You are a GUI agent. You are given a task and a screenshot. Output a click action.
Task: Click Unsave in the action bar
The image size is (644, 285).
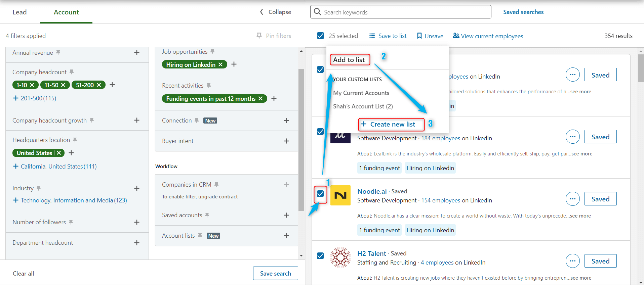point(430,36)
